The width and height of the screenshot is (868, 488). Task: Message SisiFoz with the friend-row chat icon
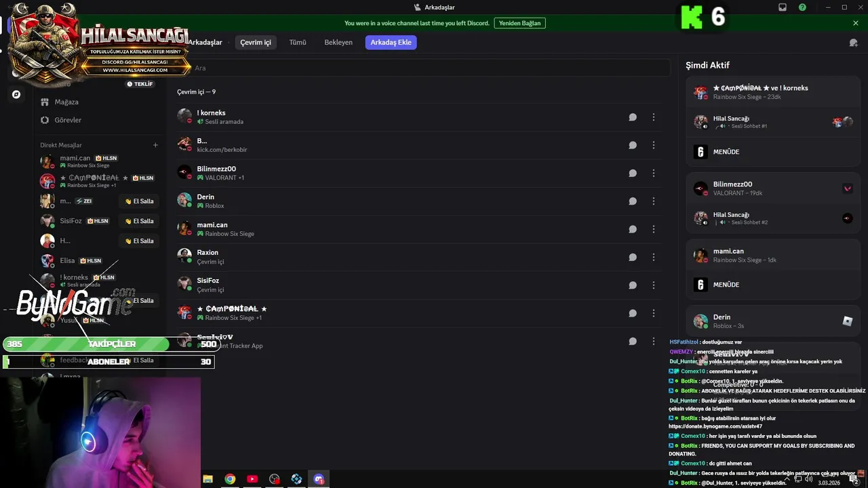click(x=633, y=285)
